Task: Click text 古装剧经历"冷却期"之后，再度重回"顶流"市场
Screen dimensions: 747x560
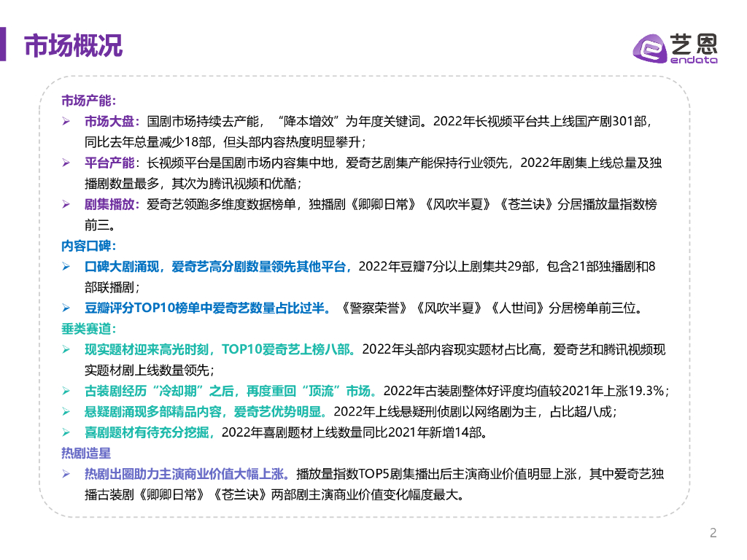Action: click(x=228, y=391)
